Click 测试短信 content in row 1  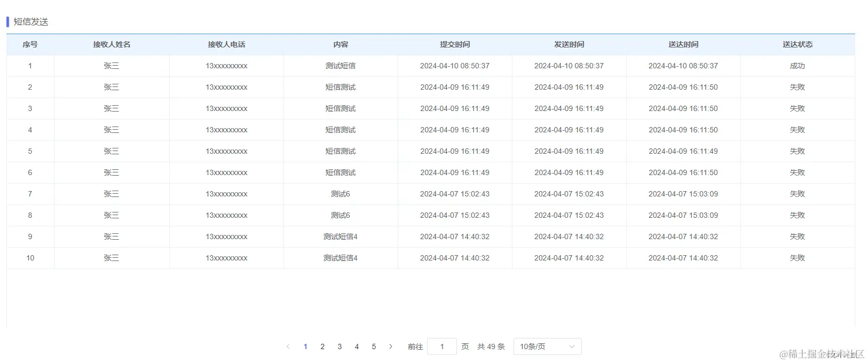click(x=341, y=66)
